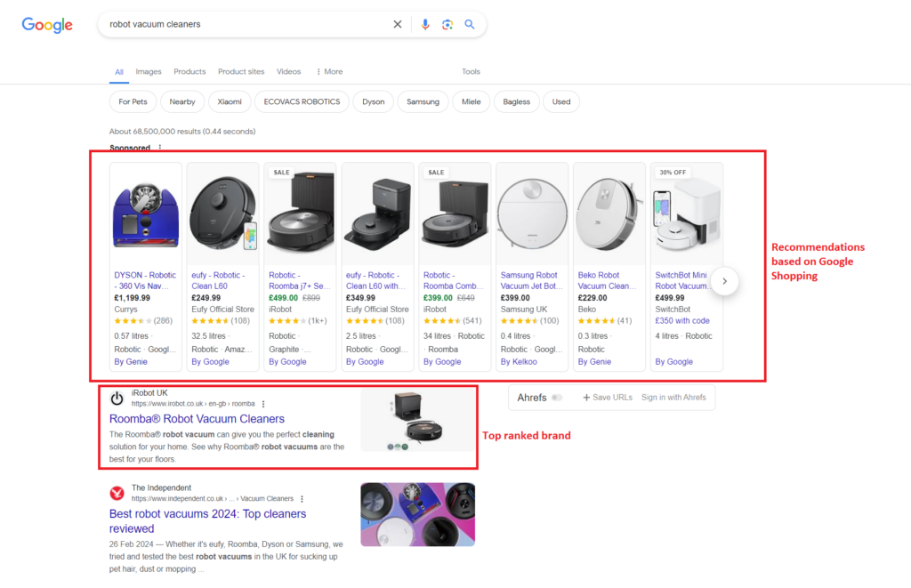The height and width of the screenshot is (588, 911).
Task: Open the Products tab
Action: tap(189, 71)
